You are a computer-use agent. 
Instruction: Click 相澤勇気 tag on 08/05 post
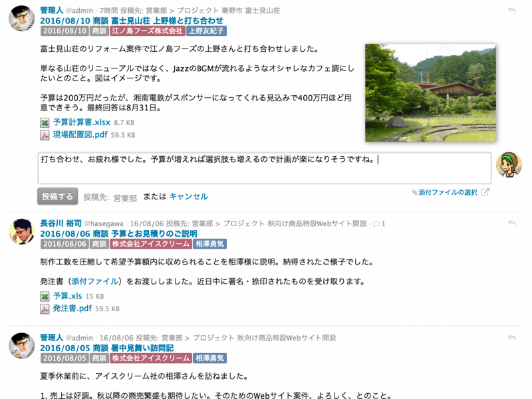coord(209,358)
